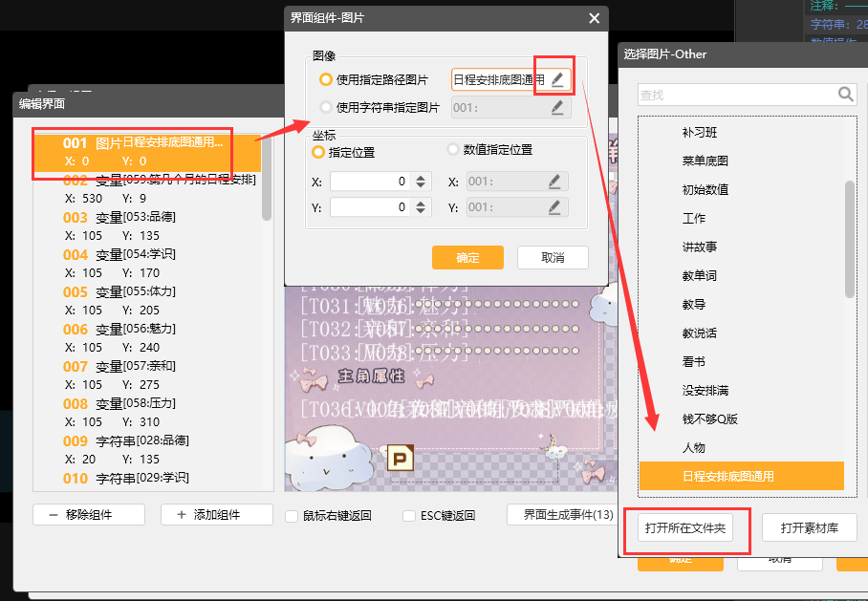Select 菜单底图 in image list
This screenshot has height=601, width=868.
point(741,161)
